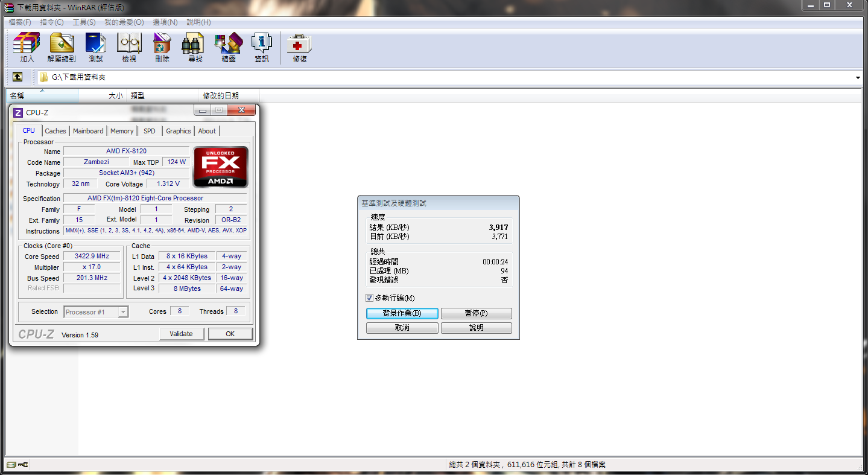Screen dimensions: 868x475
Task: Click the address bar path G:\下載用資料夾
Action: click(78, 78)
